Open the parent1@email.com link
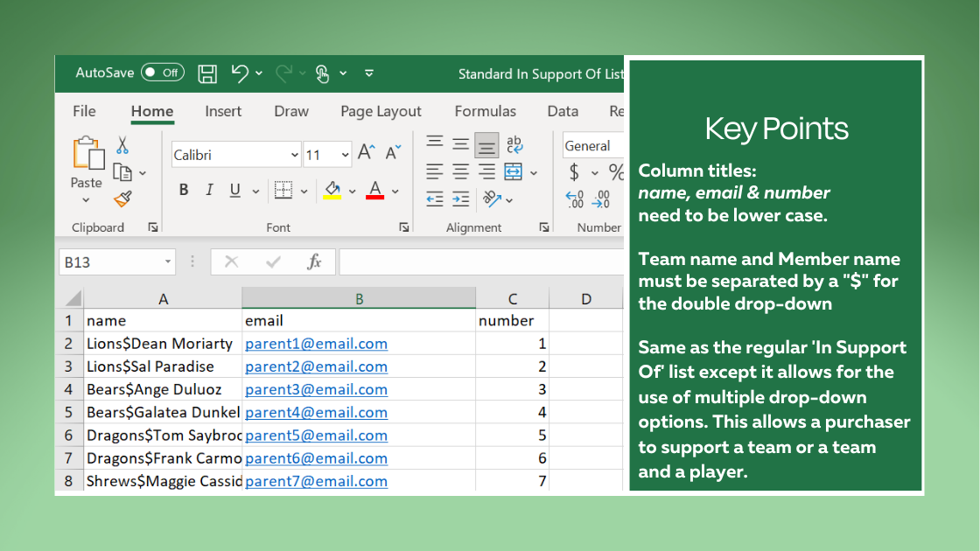The image size is (980, 551). (316, 344)
